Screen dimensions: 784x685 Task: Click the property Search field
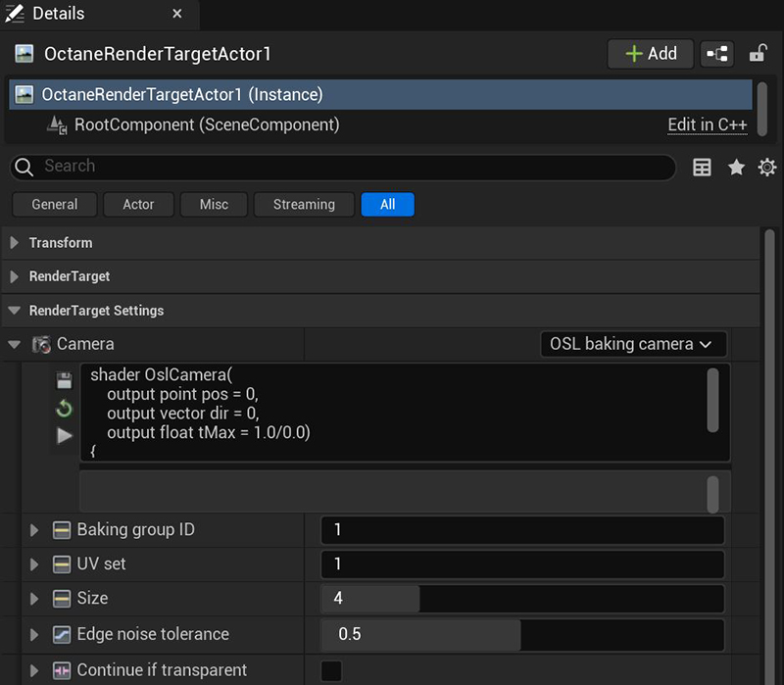click(343, 167)
